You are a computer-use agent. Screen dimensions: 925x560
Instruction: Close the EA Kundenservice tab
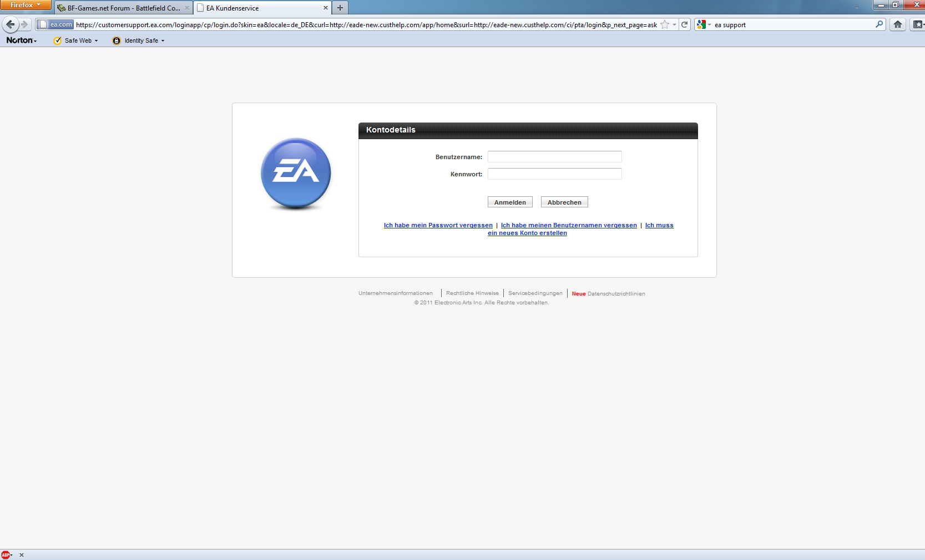[326, 8]
